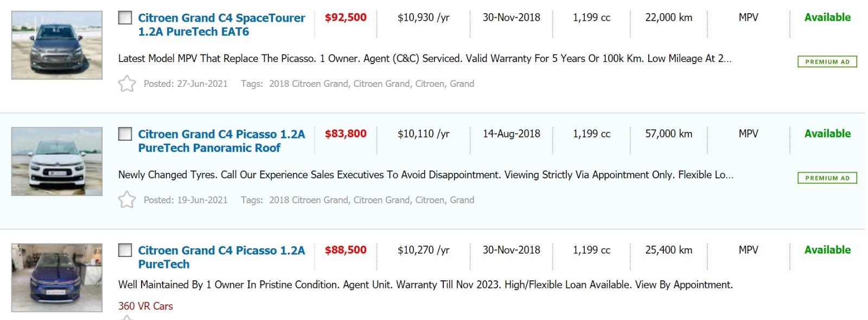Click the blue Citroen Picasso thumbnail
The height and width of the screenshot is (320, 868).
[57, 278]
